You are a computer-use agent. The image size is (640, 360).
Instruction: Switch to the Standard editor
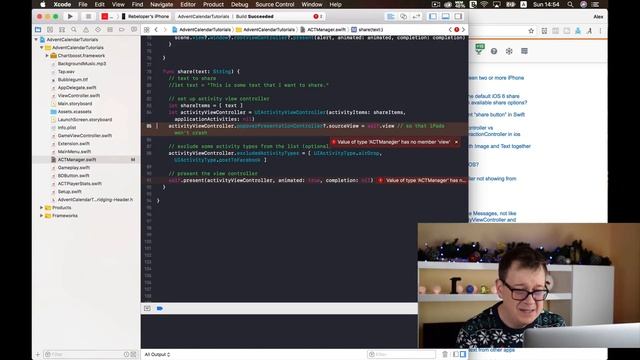pos(391,16)
